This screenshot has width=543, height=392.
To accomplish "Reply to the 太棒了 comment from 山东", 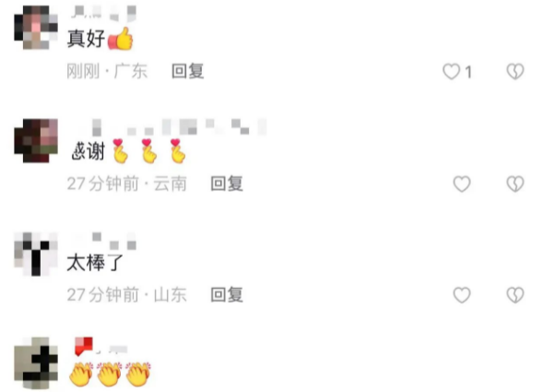I will click(227, 295).
